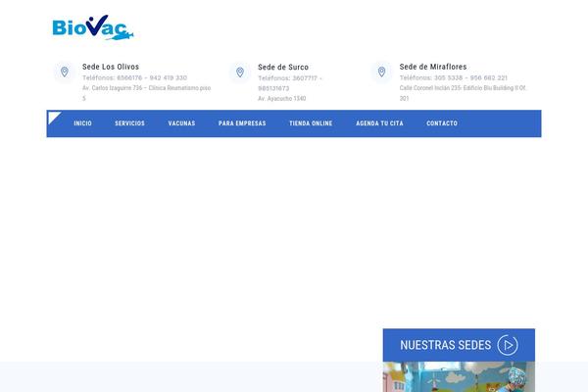Screen dimensions: 588x392
Task: Click the Los Olivos phone numbers text
Action: [x=134, y=78]
